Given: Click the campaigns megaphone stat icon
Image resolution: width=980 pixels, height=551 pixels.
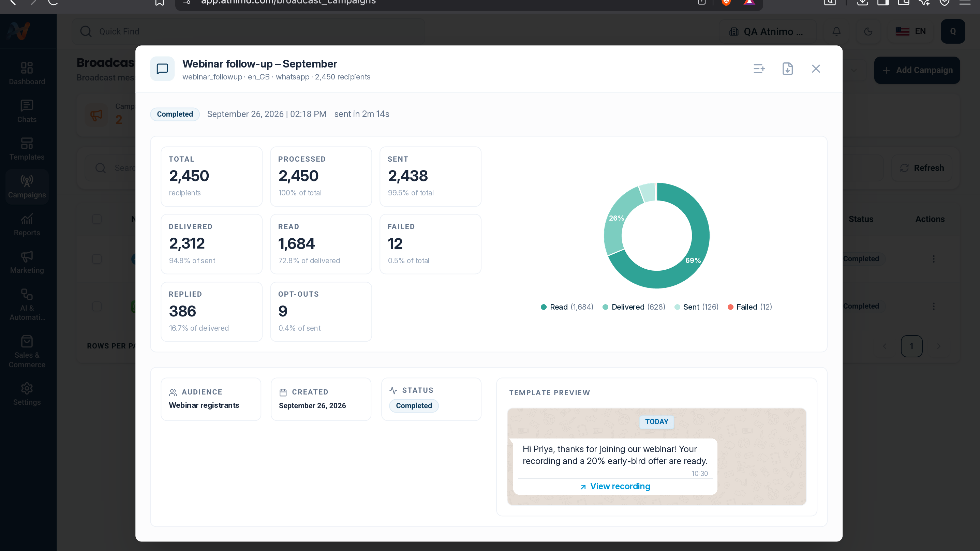Looking at the screenshot, I should [96, 115].
